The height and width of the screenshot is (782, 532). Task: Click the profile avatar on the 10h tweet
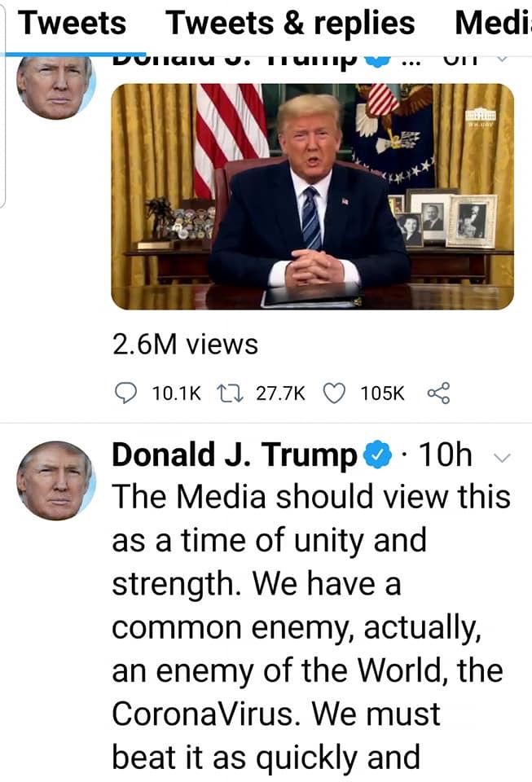[56, 481]
